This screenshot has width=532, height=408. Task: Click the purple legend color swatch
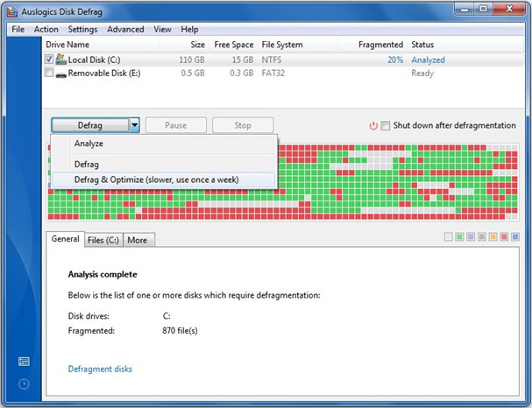(x=471, y=237)
